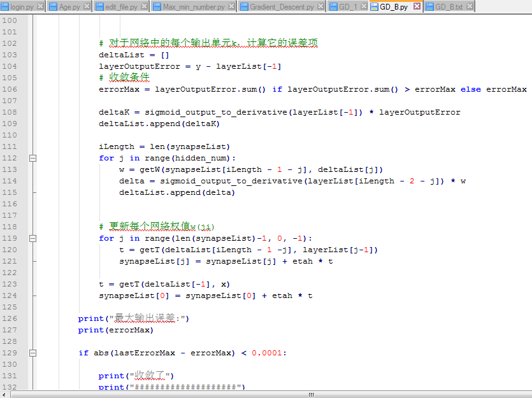Click the disk icon on GD_B.txt tab
Screen dimensions: 532x398
click(429, 7)
